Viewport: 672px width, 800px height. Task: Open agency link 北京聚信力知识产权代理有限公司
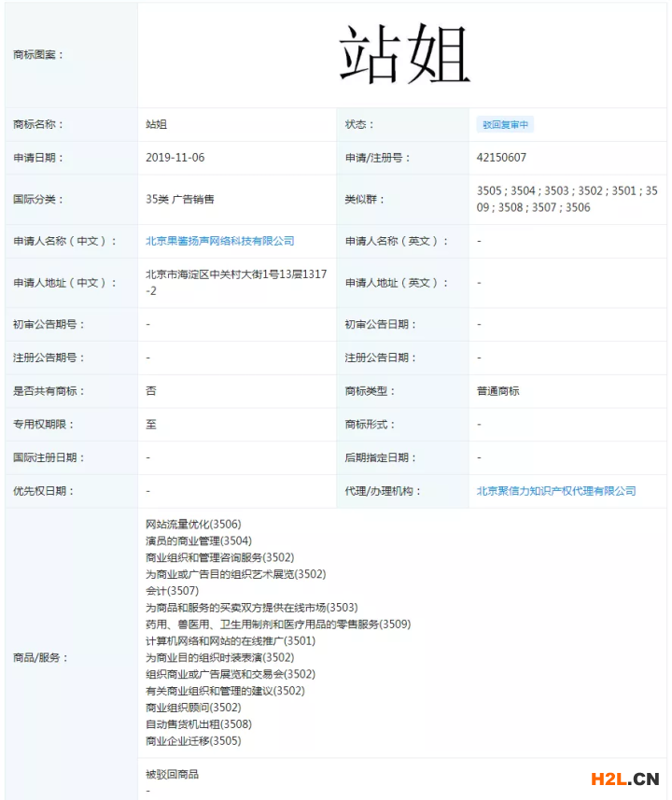[x=556, y=490]
